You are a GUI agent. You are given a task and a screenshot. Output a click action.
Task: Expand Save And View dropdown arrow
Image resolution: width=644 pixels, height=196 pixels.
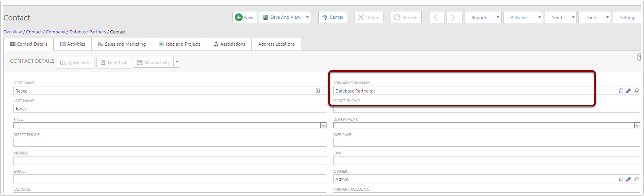point(307,17)
